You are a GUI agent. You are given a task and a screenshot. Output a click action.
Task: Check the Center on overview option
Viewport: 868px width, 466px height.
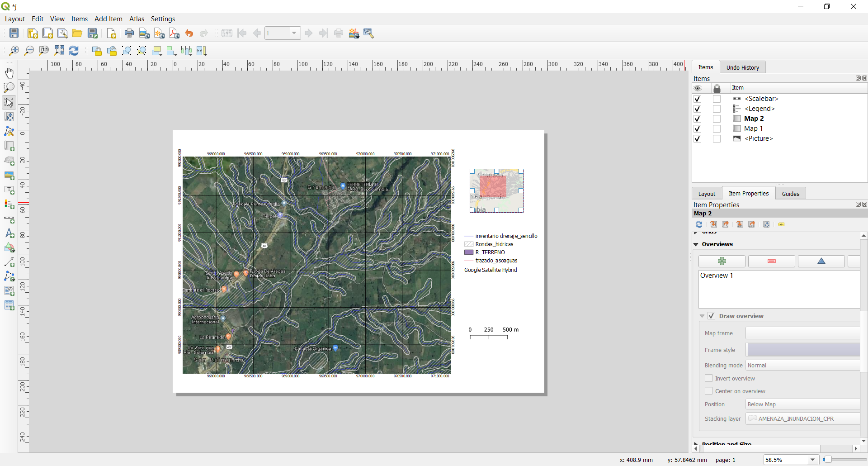708,391
